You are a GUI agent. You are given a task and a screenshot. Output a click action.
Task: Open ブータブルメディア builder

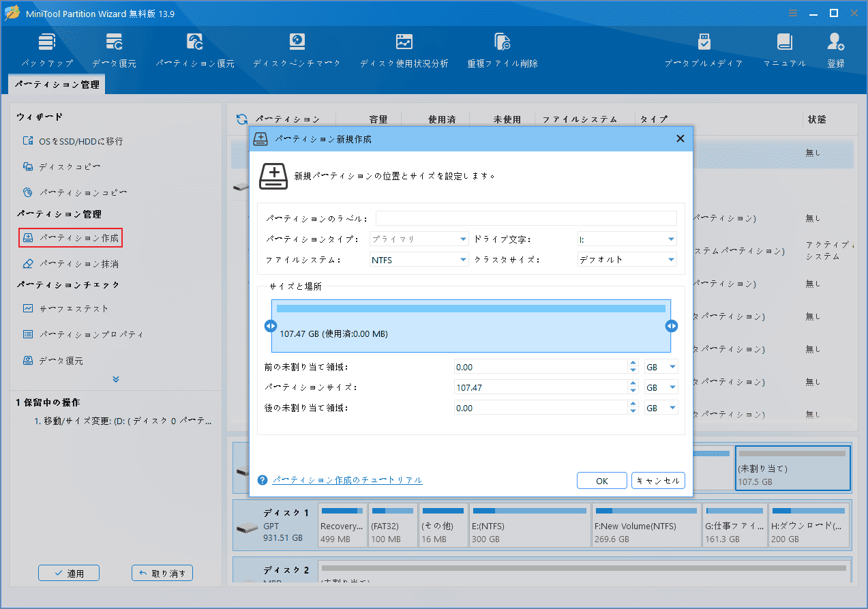(704, 50)
